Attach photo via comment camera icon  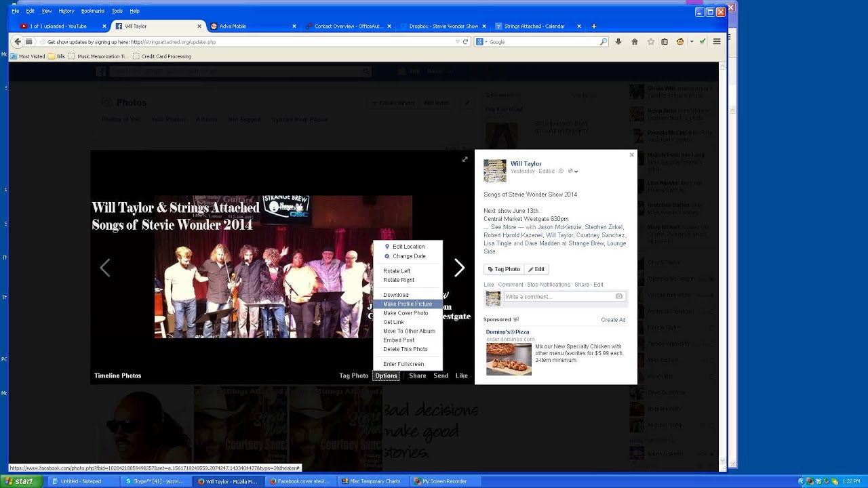point(618,296)
